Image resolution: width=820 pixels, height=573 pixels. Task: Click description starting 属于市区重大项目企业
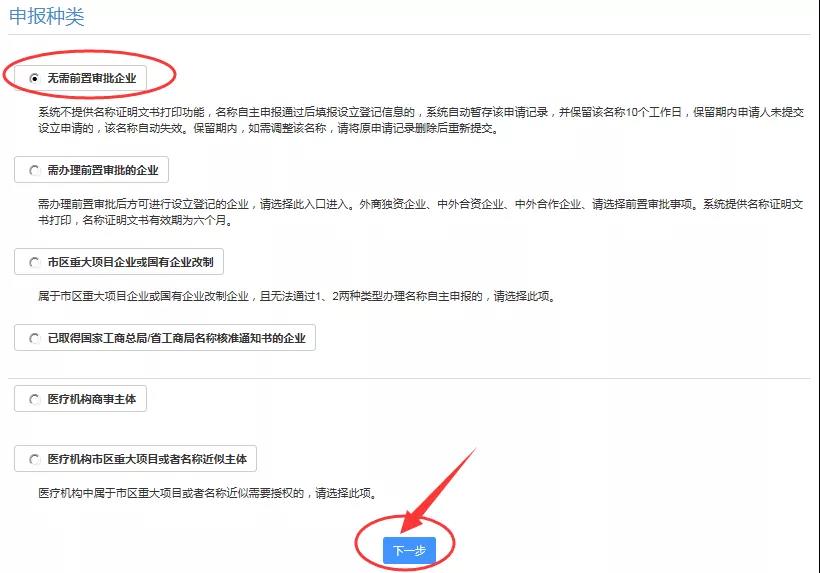(297, 296)
